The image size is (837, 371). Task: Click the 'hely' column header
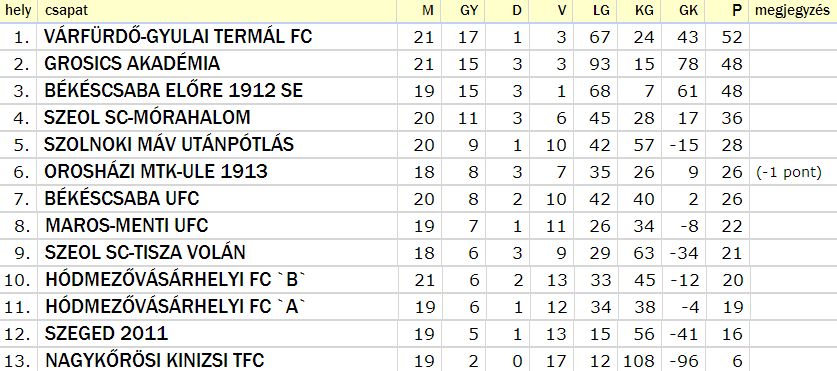[18, 10]
